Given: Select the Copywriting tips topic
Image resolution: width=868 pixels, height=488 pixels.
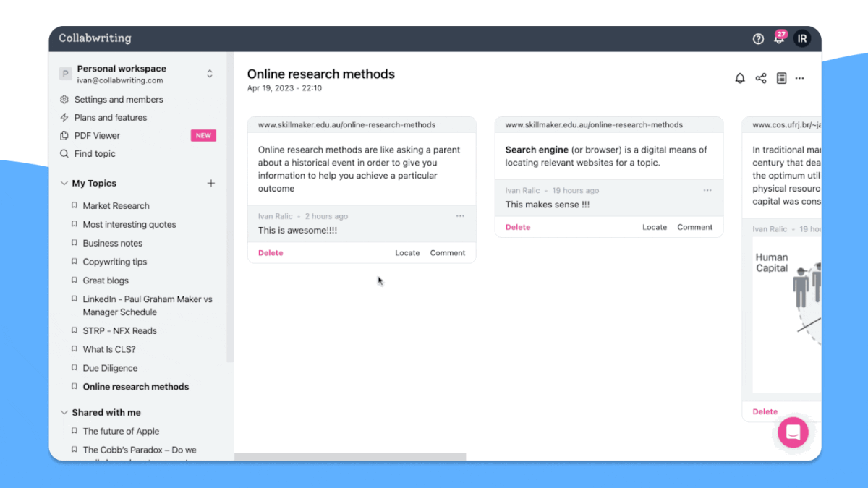Looking at the screenshot, I should point(115,262).
